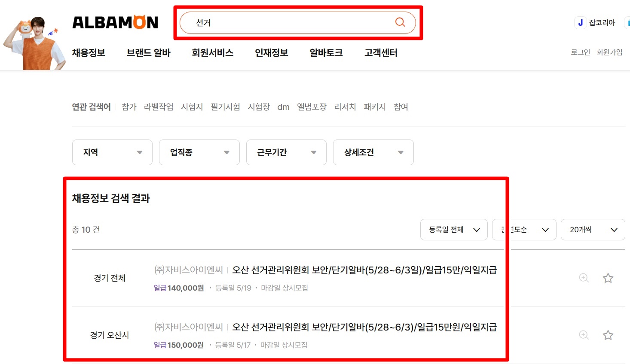Viewport: 630px width, 364px height.
Task: Star the second job listing from 자비스아이엔씨
Action: (608, 335)
